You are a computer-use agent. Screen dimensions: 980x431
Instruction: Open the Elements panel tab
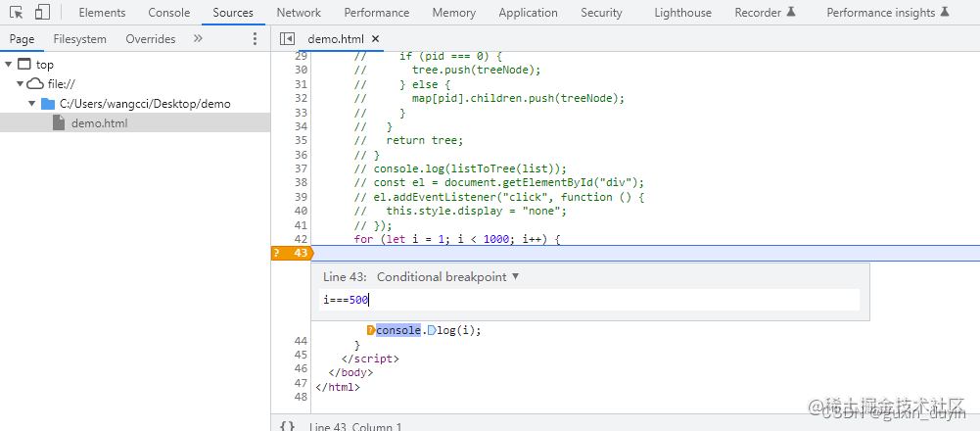point(102,13)
